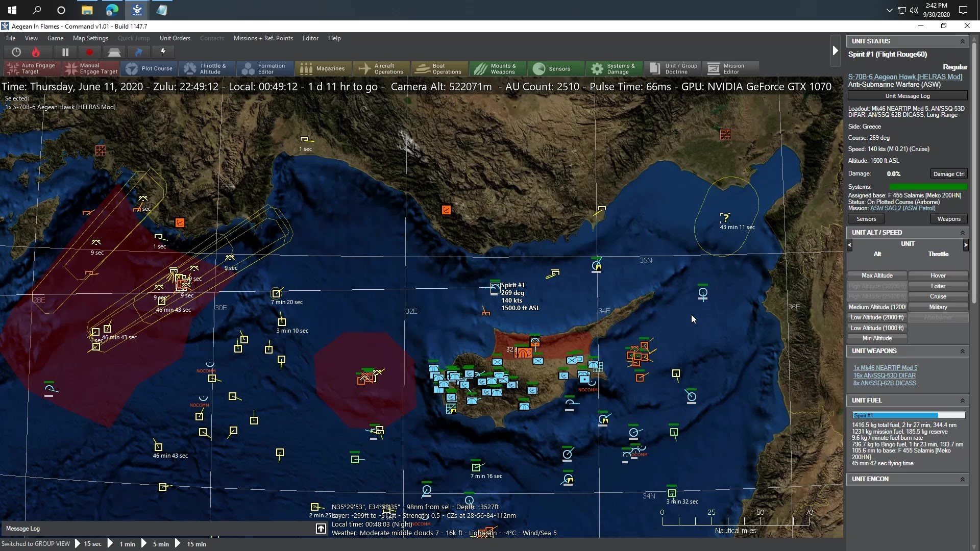Click the Damage Ctrl button
This screenshot has width=980, height=551.
[x=949, y=174]
